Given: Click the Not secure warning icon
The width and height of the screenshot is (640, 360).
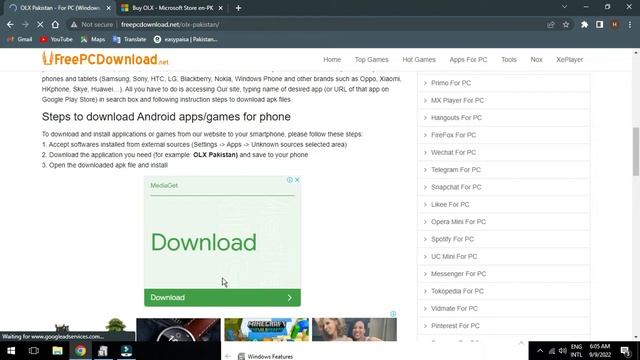Looking at the screenshot, I should click(74, 24).
